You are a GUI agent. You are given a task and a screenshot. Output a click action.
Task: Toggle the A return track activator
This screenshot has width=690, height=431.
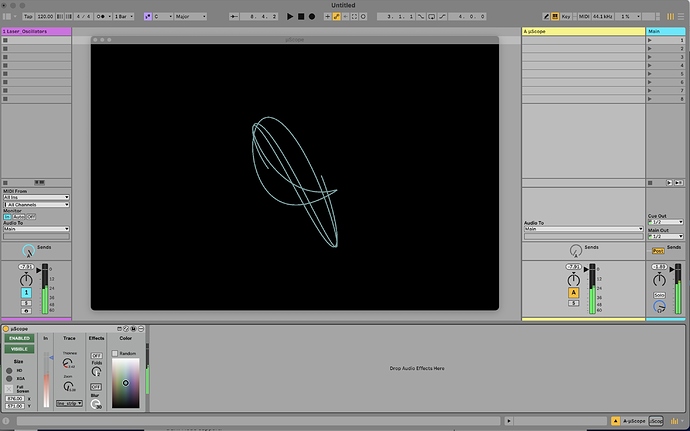[x=573, y=293]
